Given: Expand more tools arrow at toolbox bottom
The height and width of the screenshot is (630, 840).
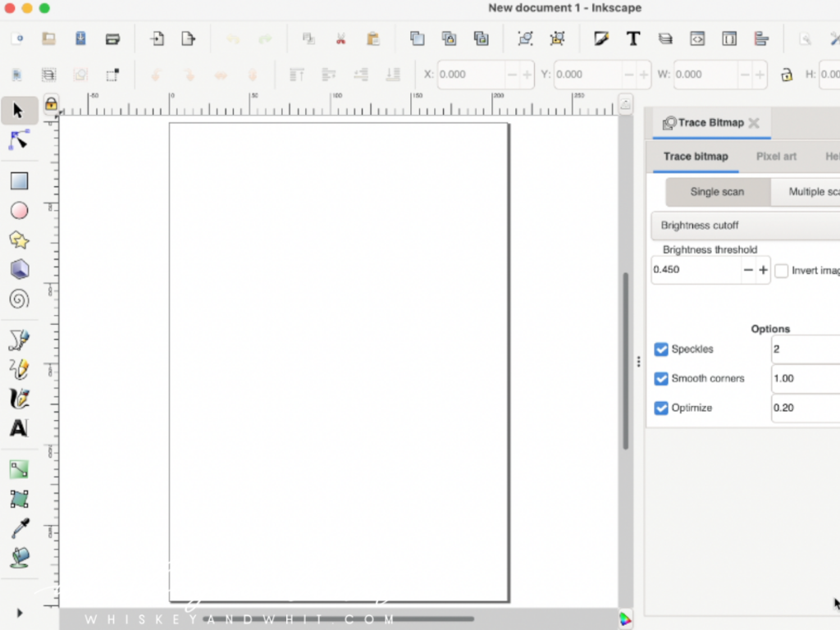Looking at the screenshot, I should click(x=20, y=613).
